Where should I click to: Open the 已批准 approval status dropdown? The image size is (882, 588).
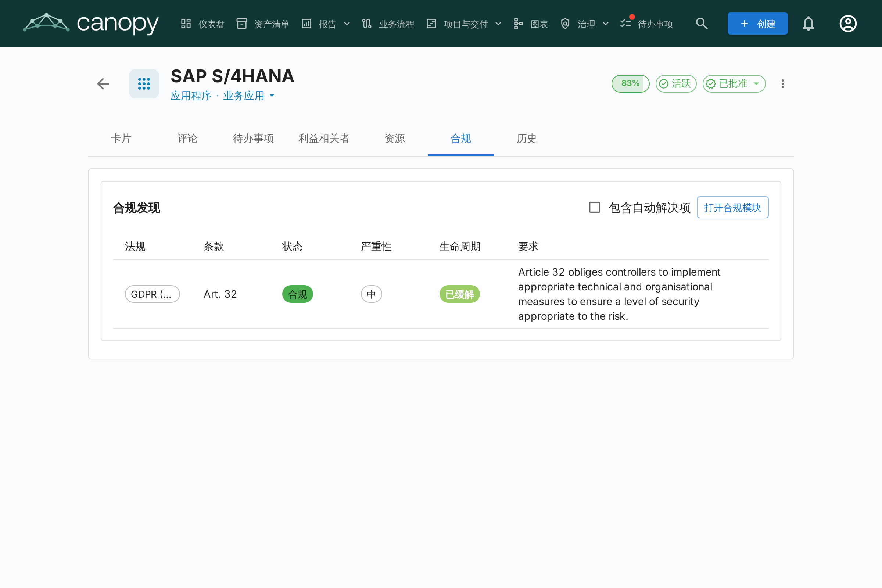click(756, 84)
